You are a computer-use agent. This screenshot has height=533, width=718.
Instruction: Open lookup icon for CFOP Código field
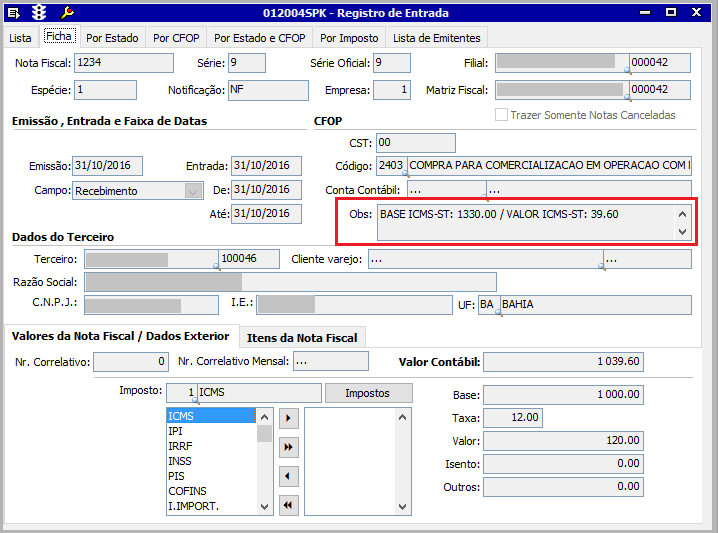[x=406, y=174]
